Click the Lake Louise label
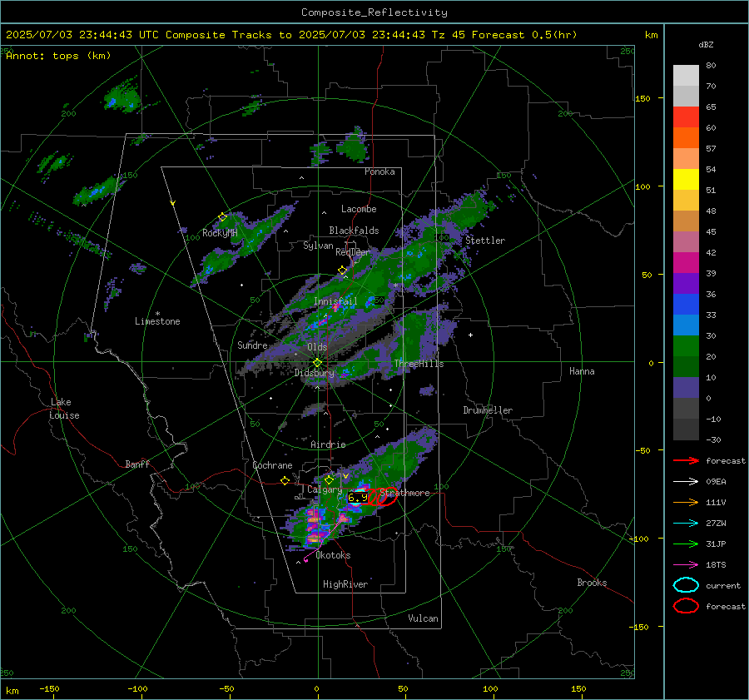Screen dimensions: 749x700 [64, 409]
